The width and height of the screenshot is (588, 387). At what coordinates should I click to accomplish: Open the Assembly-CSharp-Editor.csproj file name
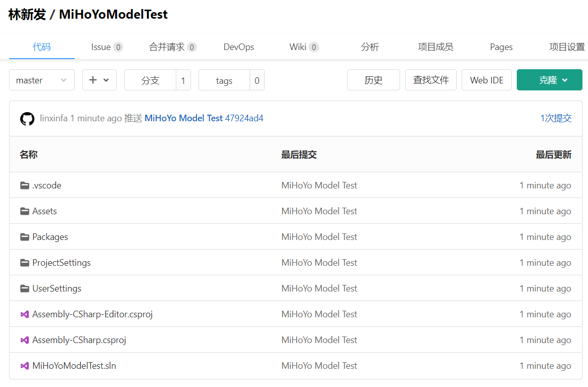(92, 314)
